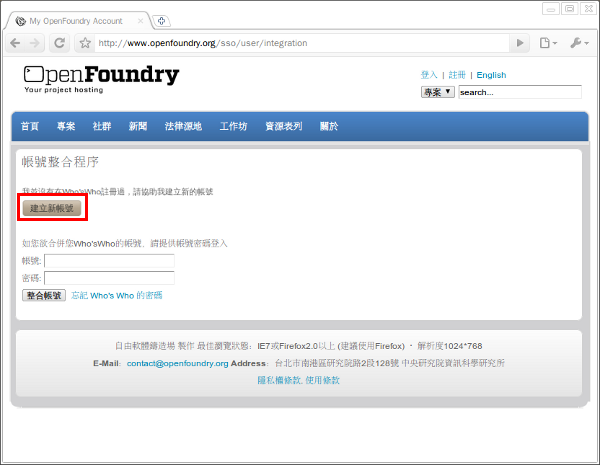Click the browser forward arrow
Screen dimensions: 600x465
point(34,43)
